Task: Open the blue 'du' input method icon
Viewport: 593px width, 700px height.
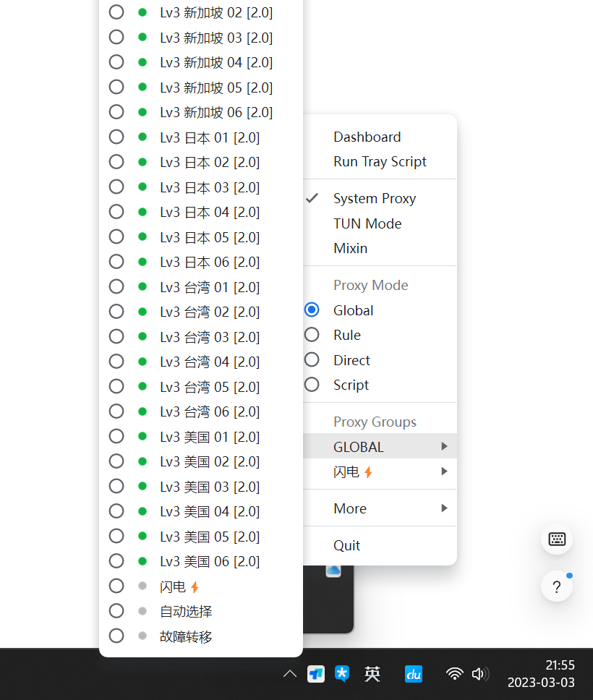Action: pyautogui.click(x=414, y=674)
